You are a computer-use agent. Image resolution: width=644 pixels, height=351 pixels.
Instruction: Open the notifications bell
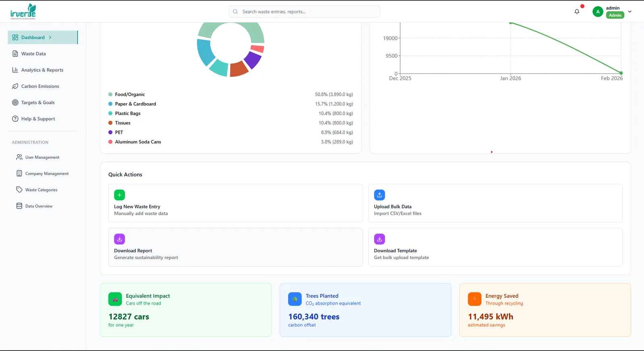click(577, 12)
